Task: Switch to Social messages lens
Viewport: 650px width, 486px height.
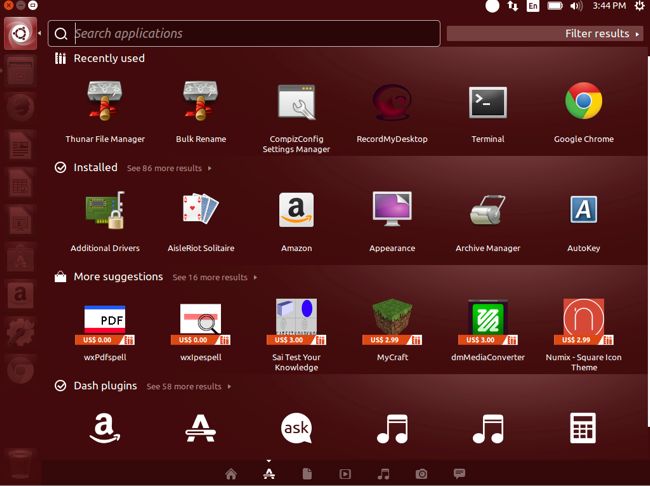Action: click(459, 473)
